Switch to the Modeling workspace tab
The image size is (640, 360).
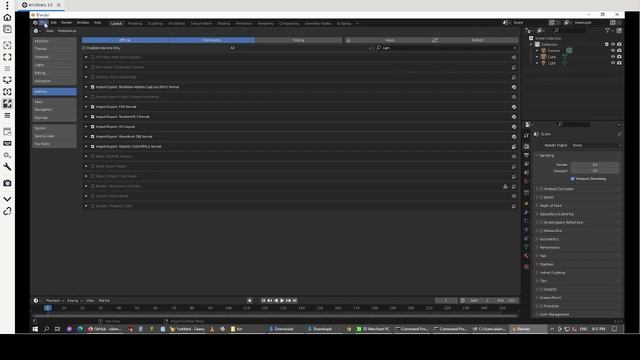(x=135, y=24)
